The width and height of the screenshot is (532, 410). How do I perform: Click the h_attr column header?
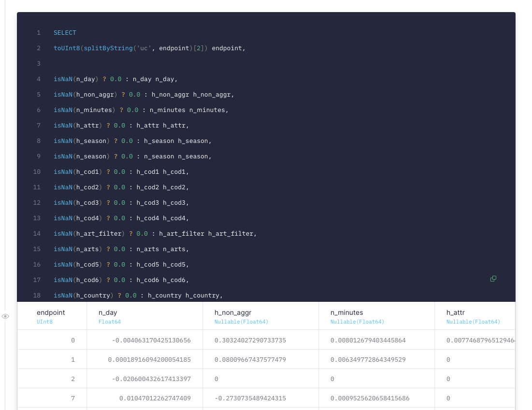[x=455, y=312]
